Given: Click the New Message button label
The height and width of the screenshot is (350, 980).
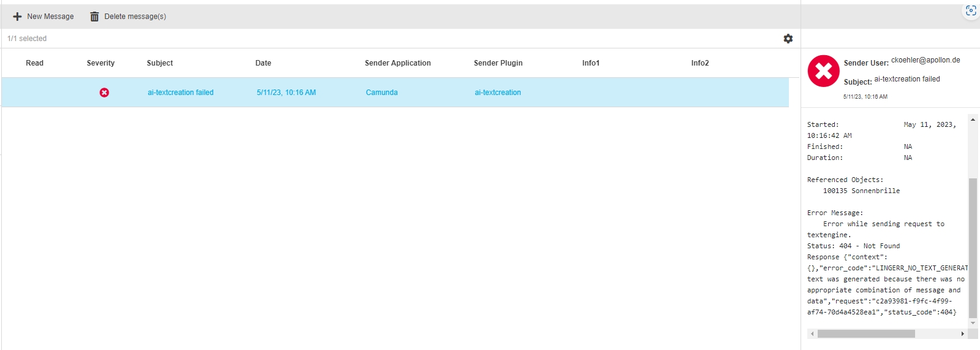Looking at the screenshot, I should click(x=50, y=17).
